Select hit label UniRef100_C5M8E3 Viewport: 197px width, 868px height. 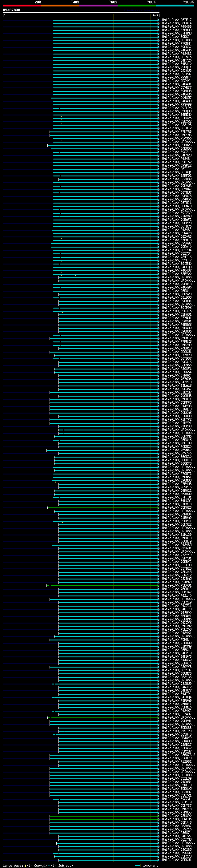(176, 507)
